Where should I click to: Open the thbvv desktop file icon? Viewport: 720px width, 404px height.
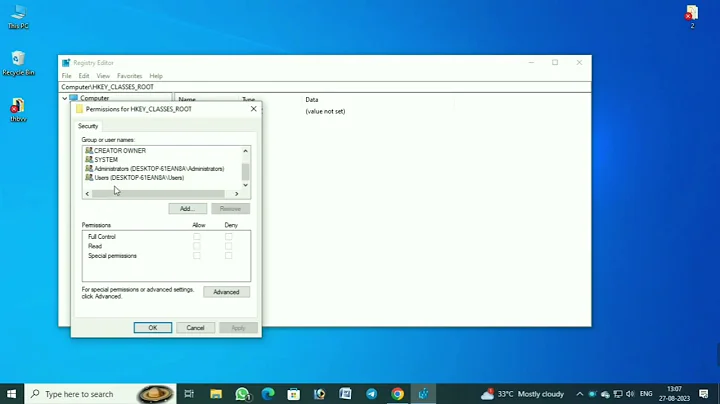[18, 110]
